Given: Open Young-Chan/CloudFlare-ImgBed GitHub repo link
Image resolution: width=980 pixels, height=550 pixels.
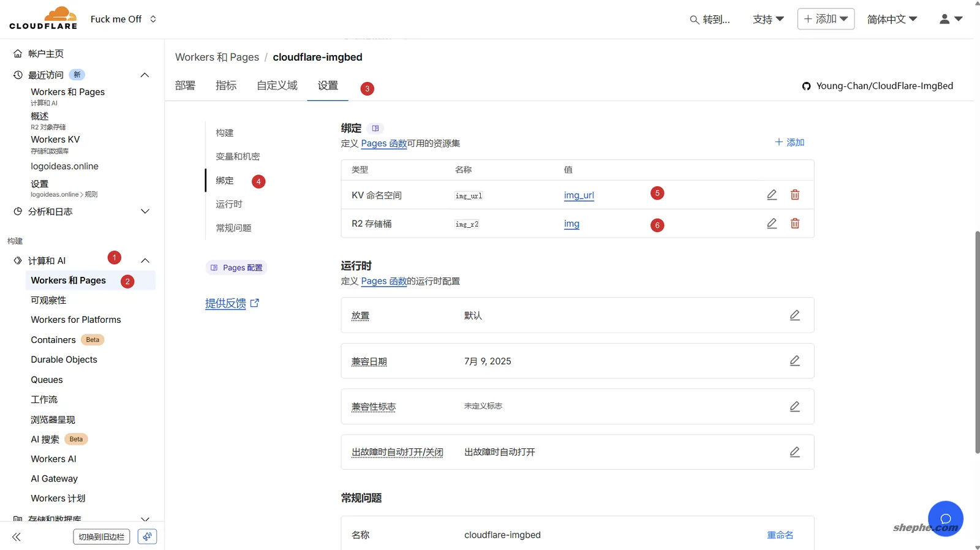Looking at the screenshot, I should pos(878,86).
